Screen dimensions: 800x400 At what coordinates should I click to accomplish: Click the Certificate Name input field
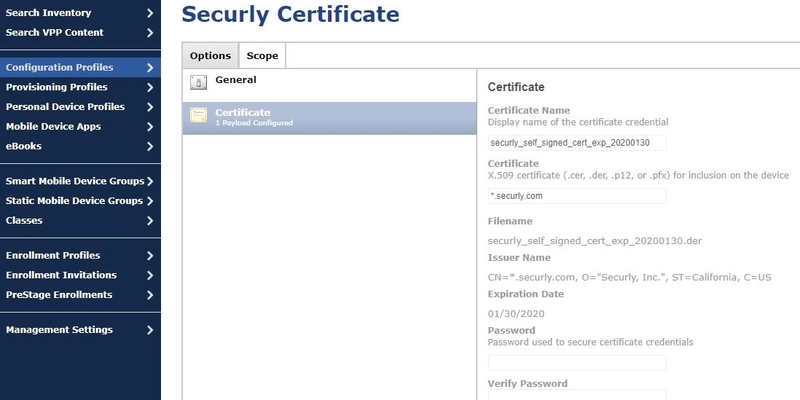pos(577,143)
